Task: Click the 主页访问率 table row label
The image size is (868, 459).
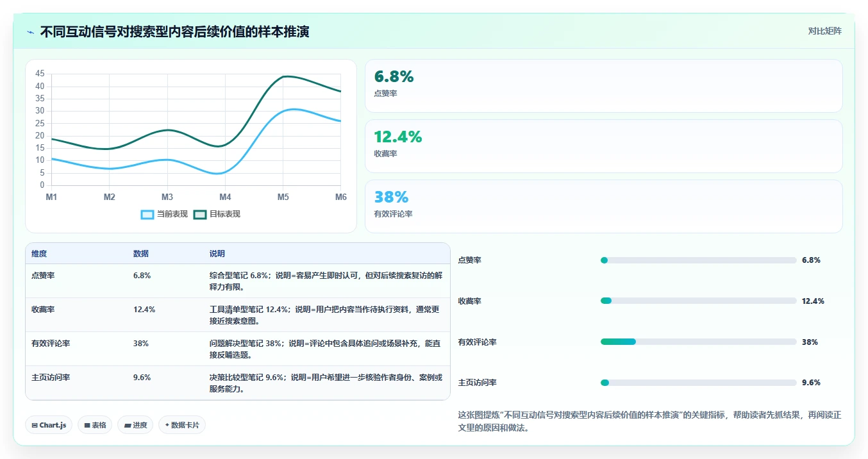Action: pos(51,378)
